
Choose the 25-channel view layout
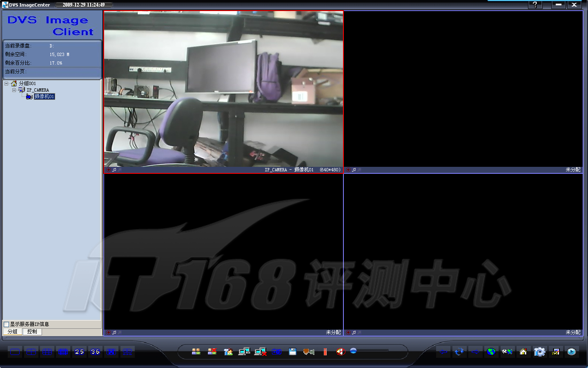pos(79,352)
